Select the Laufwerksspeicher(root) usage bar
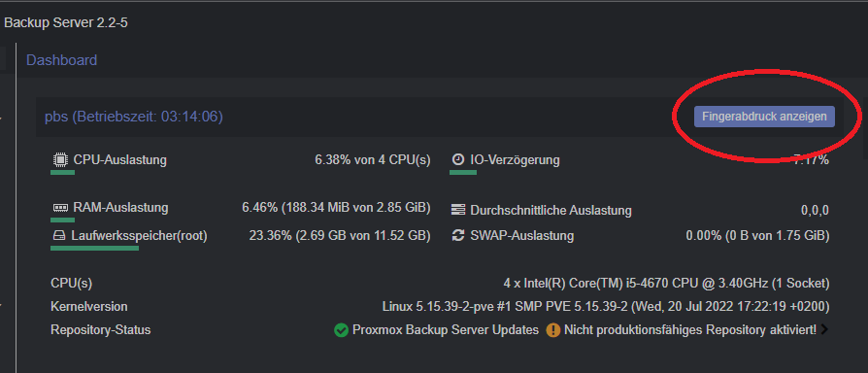868x373 pixels. (x=94, y=249)
